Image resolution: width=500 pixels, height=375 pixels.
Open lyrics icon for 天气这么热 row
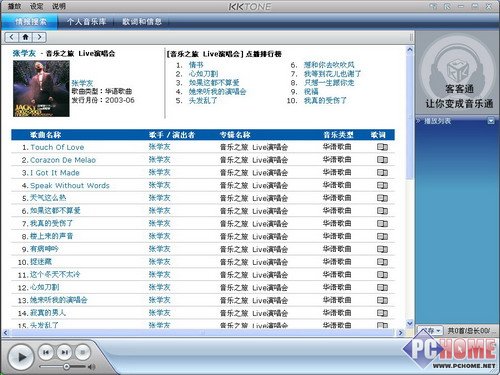coord(382,198)
